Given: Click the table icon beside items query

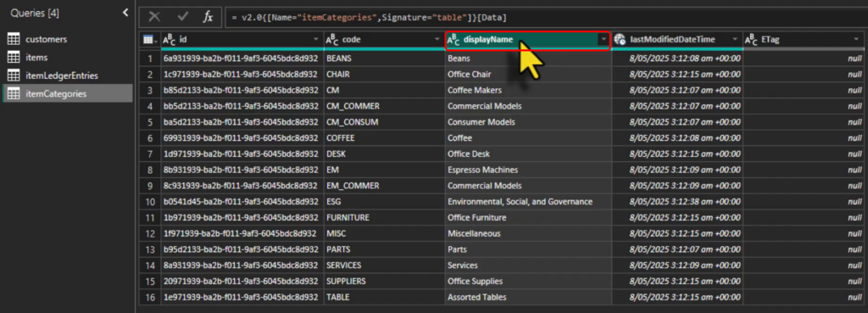Looking at the screenshot, I should (x=14, y=58).
